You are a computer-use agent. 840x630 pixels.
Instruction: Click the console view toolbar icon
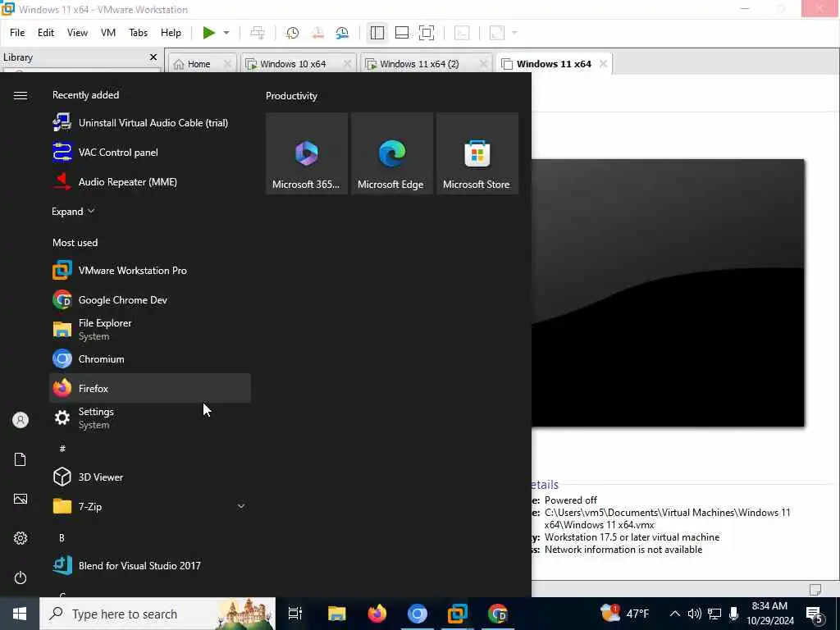462,33
